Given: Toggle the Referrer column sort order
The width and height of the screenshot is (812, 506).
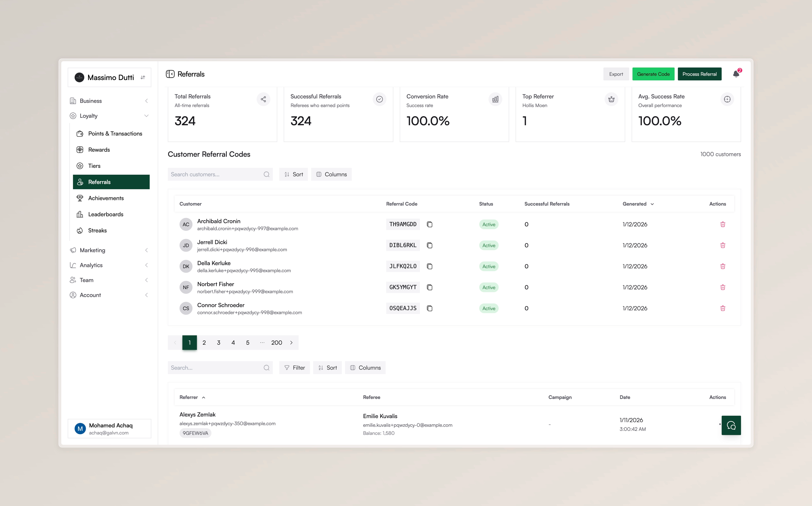Looking at the screenshot, I should (192, 397).
